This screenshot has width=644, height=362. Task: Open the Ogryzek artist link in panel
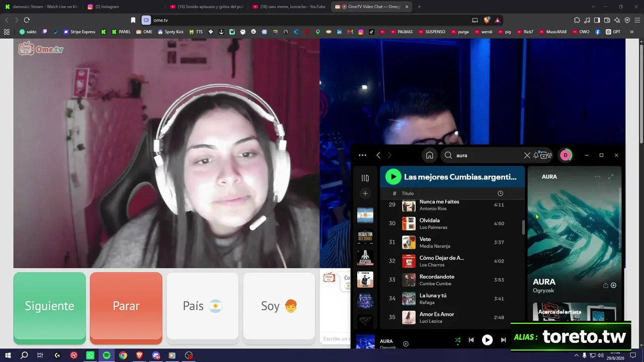(x=544, y=291)
